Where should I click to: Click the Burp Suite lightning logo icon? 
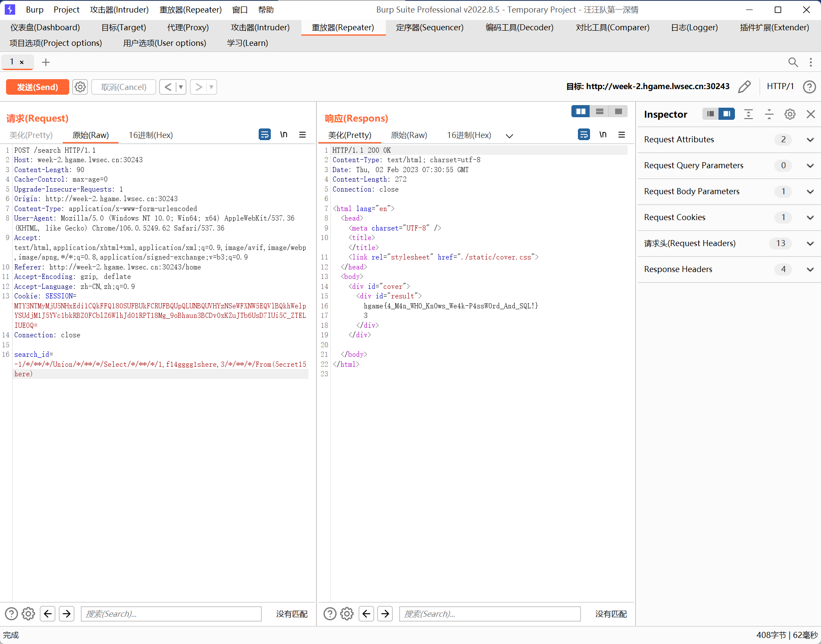click(x=10, y=10)
